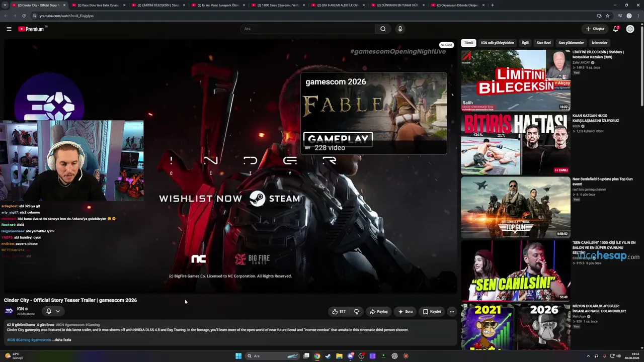Viewport: 644px width, 362px height.
Task: Open the Chrome three-dot menu
Action: coord(638,16)
